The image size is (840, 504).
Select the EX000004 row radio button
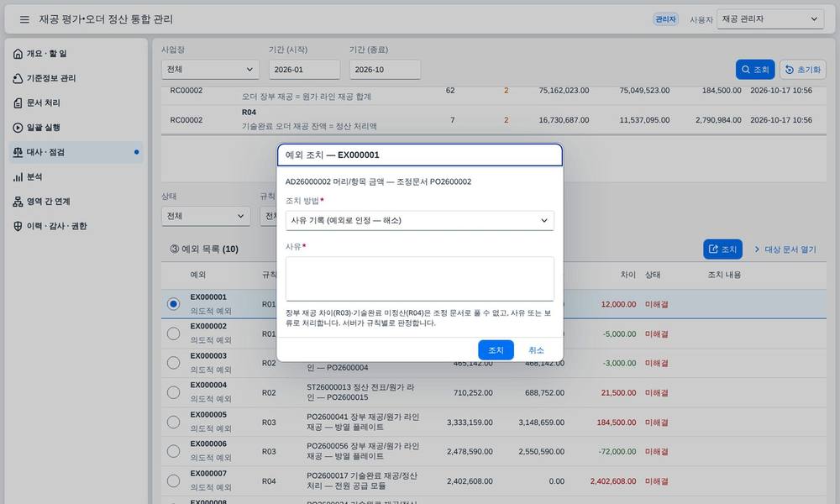[x=173, y=392]
